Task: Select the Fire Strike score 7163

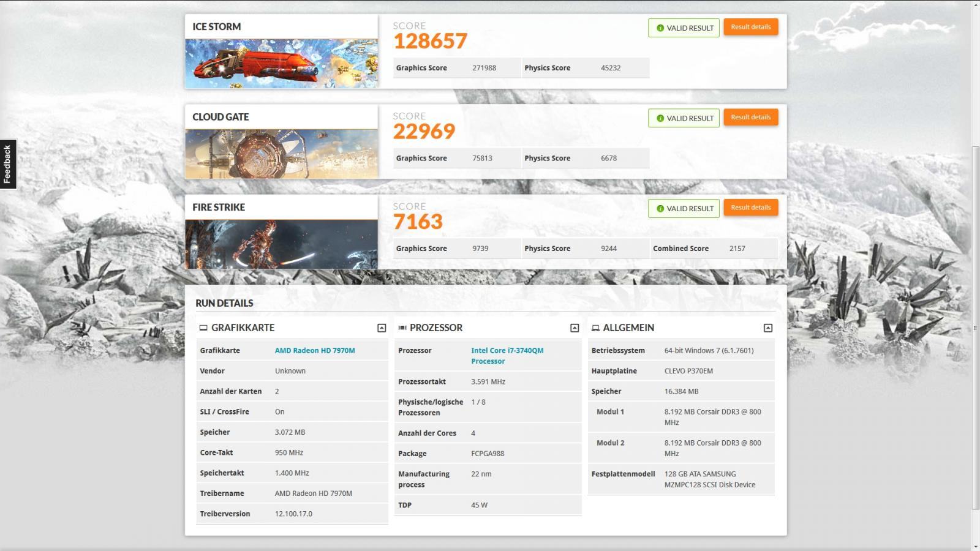Action: point(418,222)
